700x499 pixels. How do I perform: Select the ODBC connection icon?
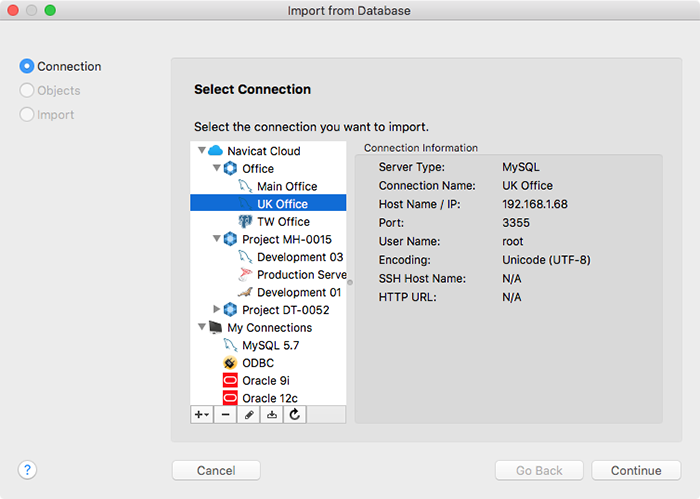click(x=230, y=363)
